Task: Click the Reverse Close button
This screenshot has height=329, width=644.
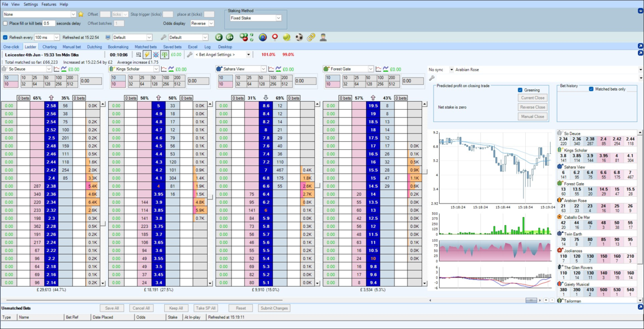Action: [x=533, y=107]
